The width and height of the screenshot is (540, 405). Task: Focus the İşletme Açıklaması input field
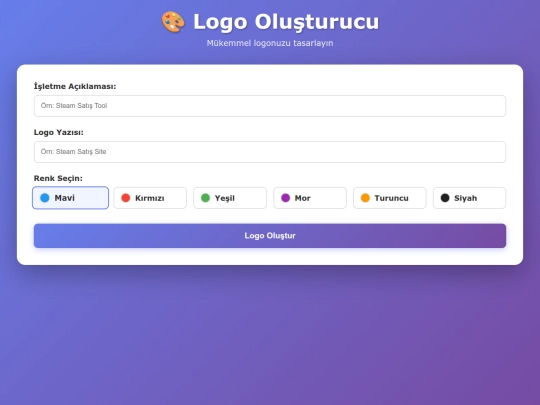(x=270, y=106)
